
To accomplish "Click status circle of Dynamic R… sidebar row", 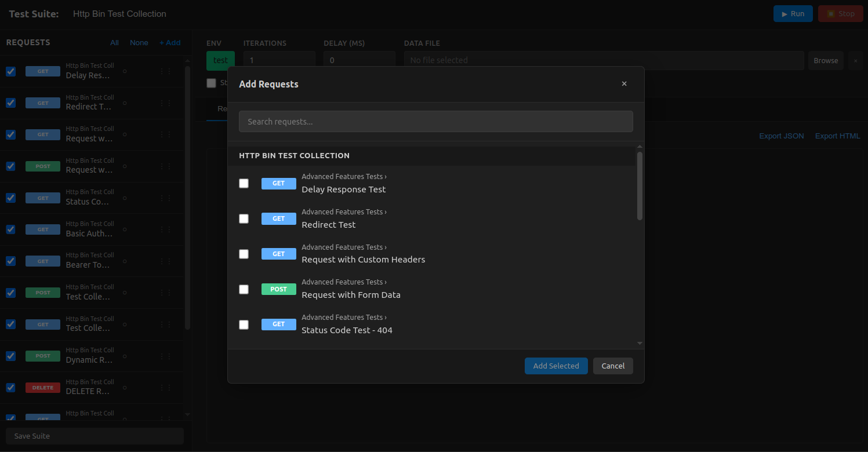I will click(x=125, y=356).
